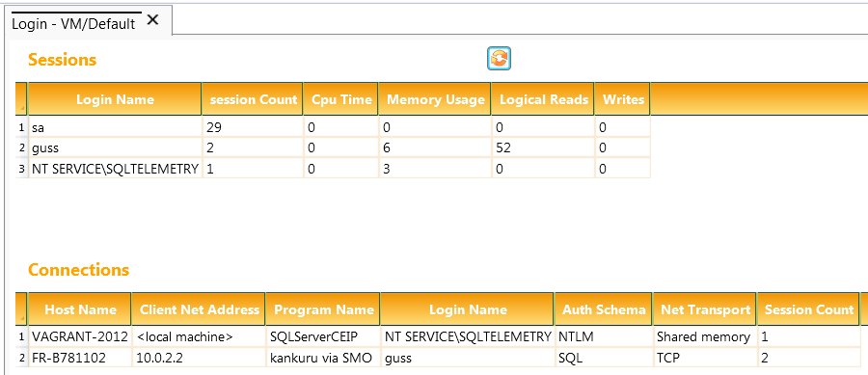Image resolution: width=868 pixels, height=375 pixels.
Task: Sort by session Count column header
Action: (253, 99)
